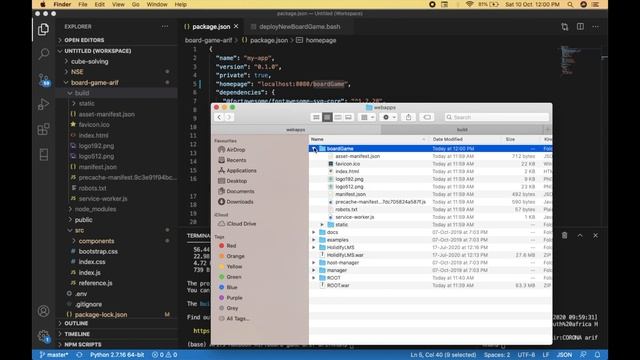640x360 pixels.
Task: Expand the docs folder in Finder
Action: click(314, 232)
